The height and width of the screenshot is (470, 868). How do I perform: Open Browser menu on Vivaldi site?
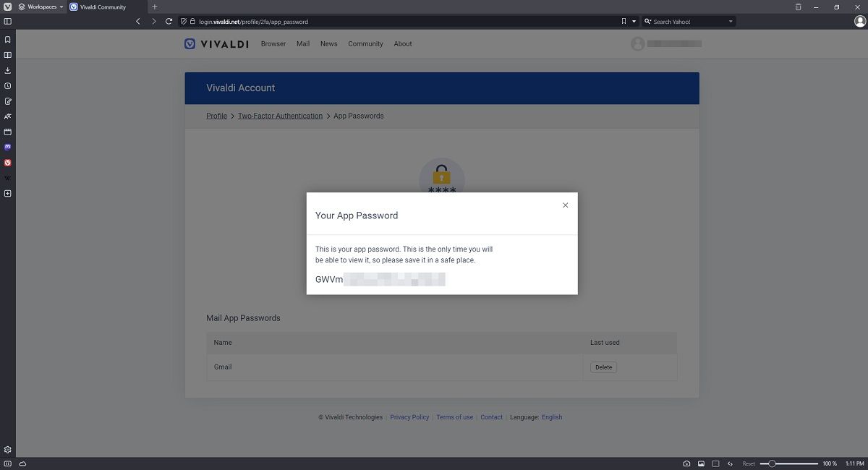pos(273,44)
